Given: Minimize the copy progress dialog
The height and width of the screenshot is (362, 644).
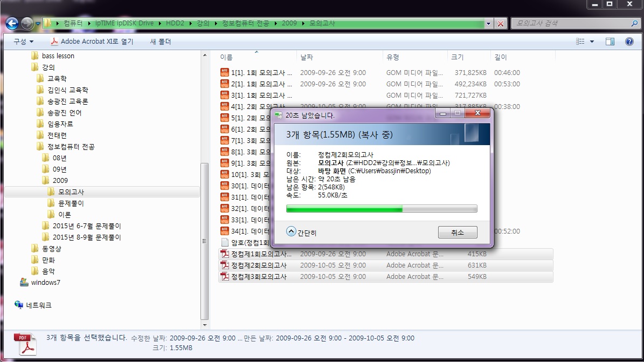Looking at the screenshot, I should (x=443, y=113).
